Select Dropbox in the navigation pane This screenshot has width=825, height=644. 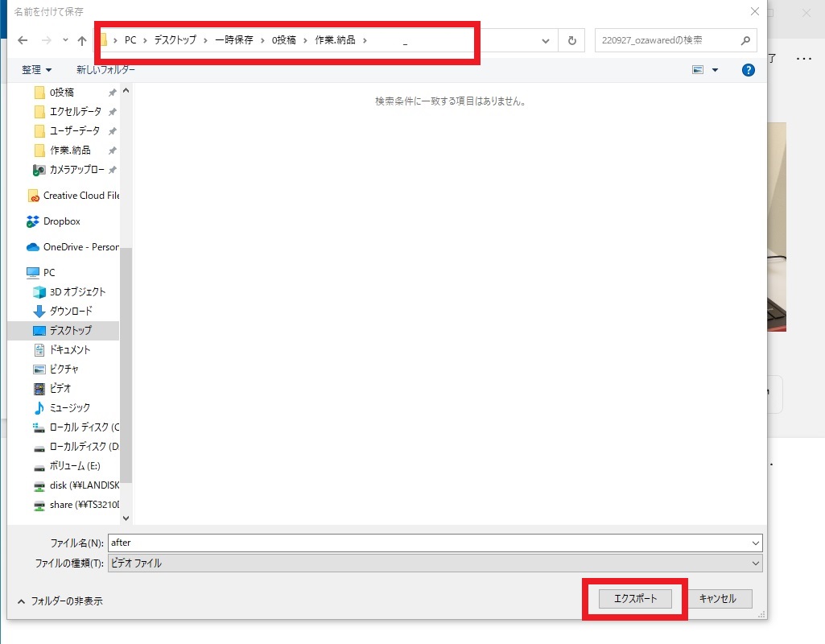(x=61, y=221)
